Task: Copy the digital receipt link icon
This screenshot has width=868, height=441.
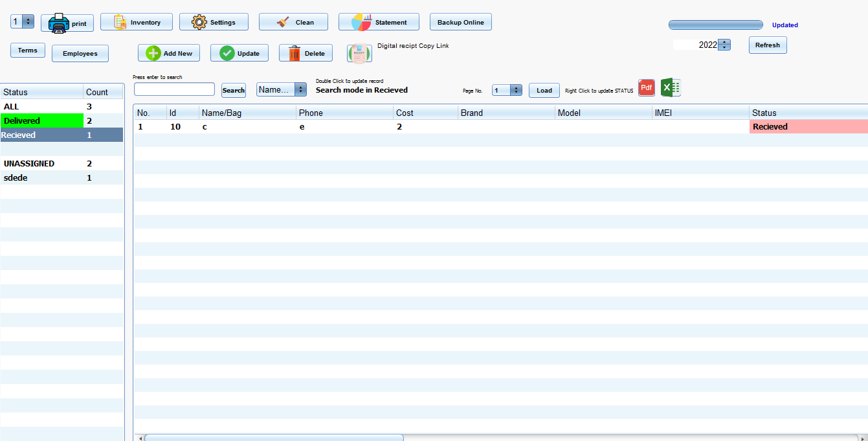Action: (359, 53)
